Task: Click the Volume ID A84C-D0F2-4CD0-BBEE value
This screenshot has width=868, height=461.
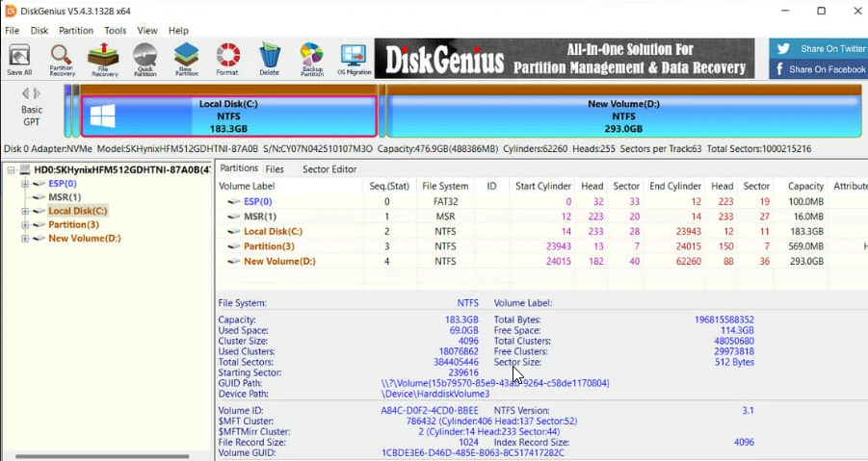Action: click(x=430, y=411)
